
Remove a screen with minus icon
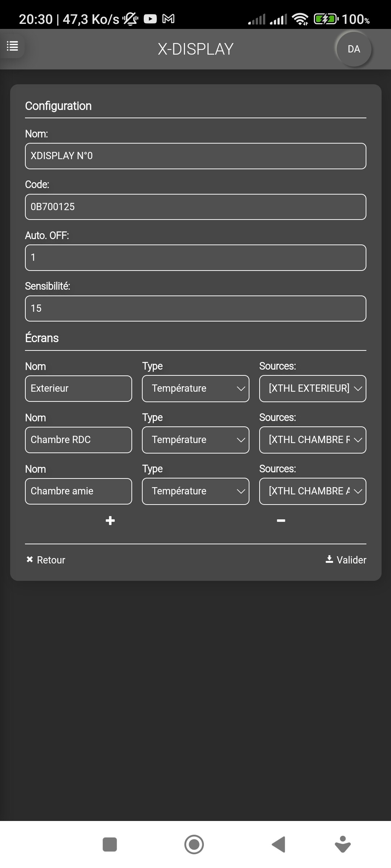point(281,520)
